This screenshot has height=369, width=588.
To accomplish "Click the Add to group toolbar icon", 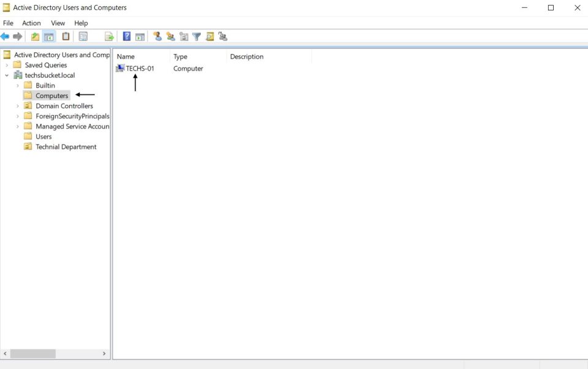I will point(223,36).
